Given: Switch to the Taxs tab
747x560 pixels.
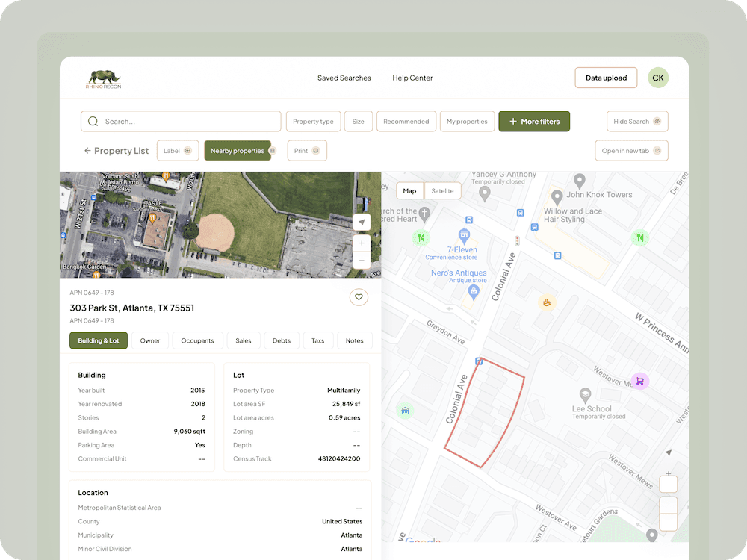Looking at the screenshot, I should pyautogui.click(x=317, y=340).
